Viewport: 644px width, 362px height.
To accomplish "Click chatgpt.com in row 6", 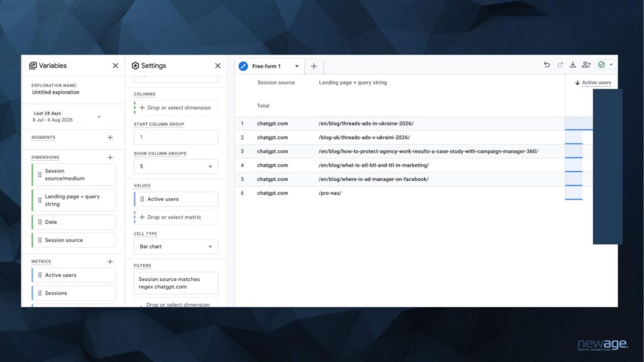I will pyautogui.click(x=272, y=194).
